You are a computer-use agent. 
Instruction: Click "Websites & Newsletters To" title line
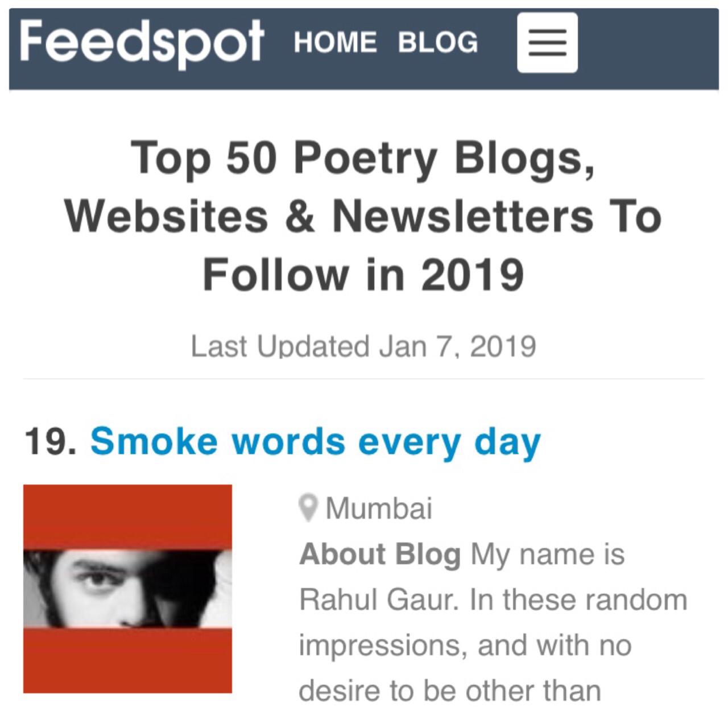click(363, 217)
